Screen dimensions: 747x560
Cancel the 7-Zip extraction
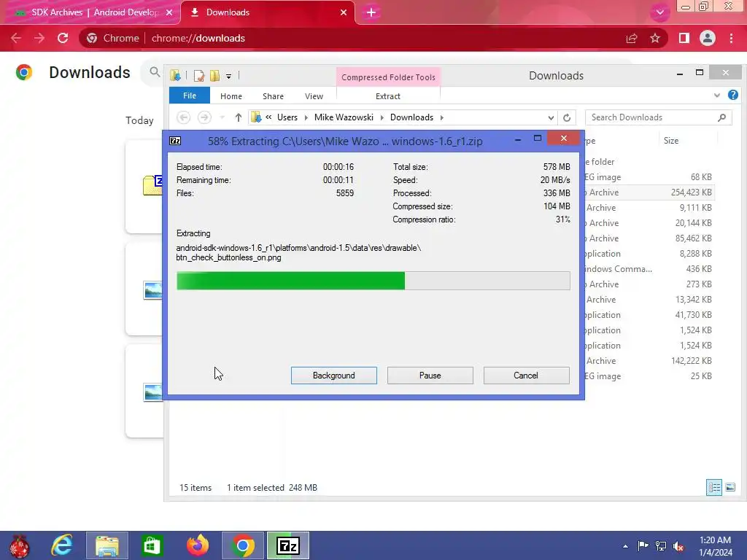(x=526, y=376)
